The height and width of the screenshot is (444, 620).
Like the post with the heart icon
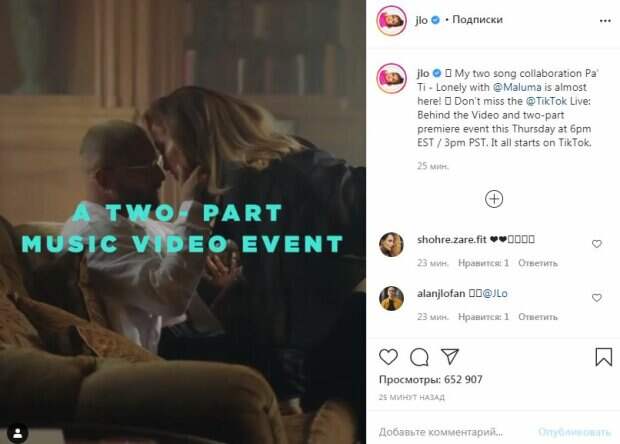coord(388,357)
